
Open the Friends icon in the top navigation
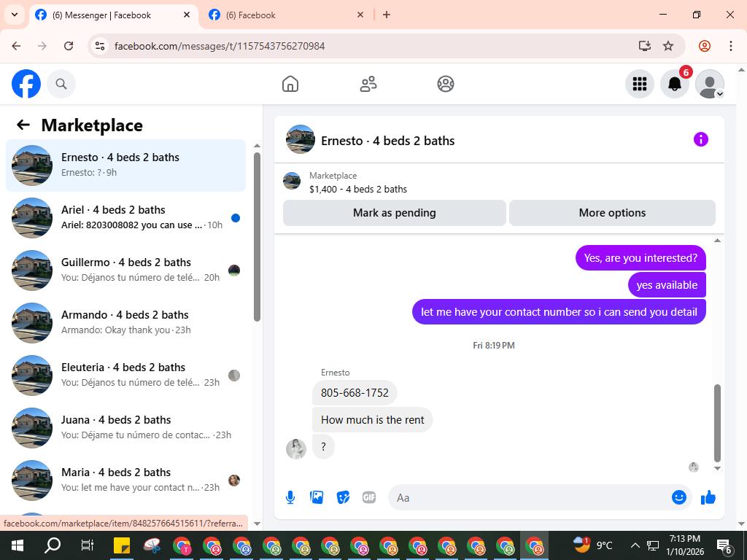(x=368, y=84)
